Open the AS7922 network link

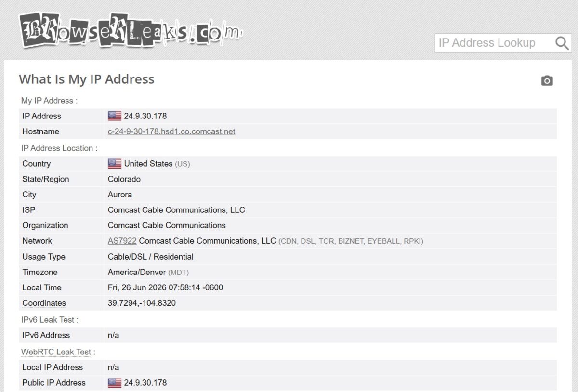122,241
